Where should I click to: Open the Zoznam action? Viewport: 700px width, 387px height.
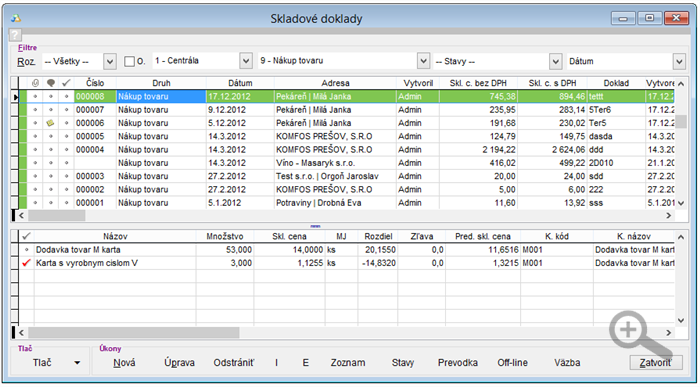[x=348, y=363]
